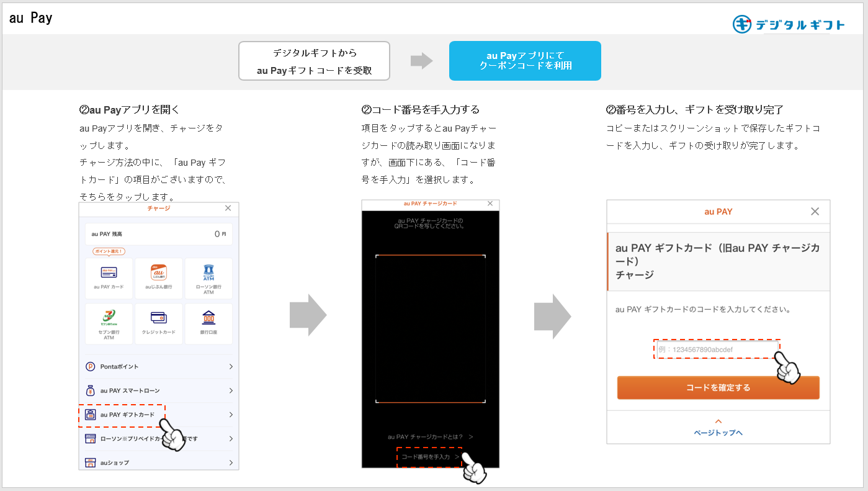Pick the セブン銀行ATM charge tile
Image resolution: width=868 pixels, height=491 pixels.
[x=109, y=324]
